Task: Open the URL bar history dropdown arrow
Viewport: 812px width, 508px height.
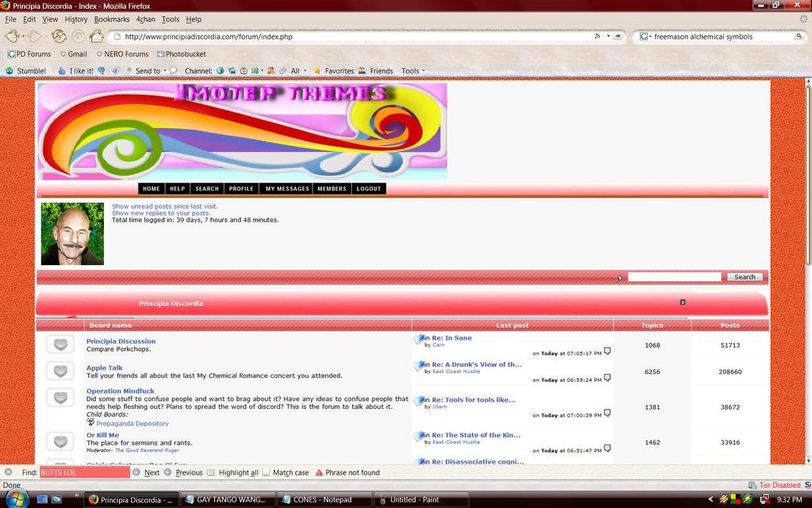Action: (608, 37)
